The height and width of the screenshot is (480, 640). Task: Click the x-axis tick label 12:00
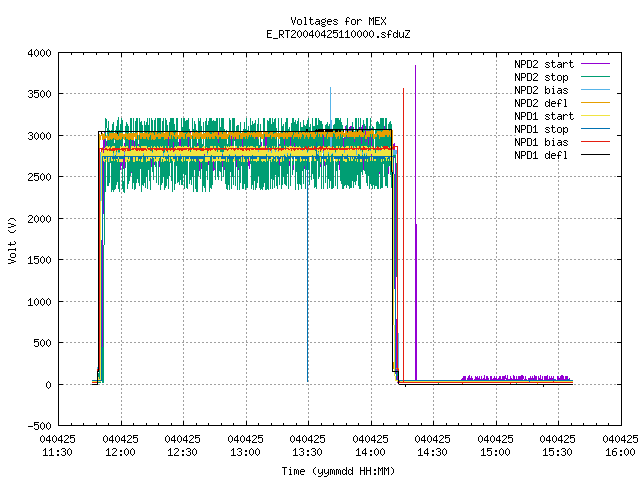click(120, 452)
